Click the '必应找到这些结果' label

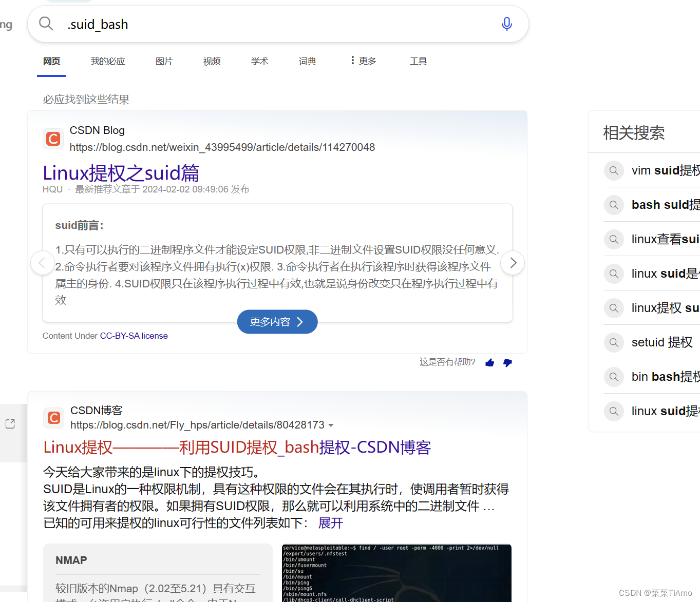click(86, 99)
